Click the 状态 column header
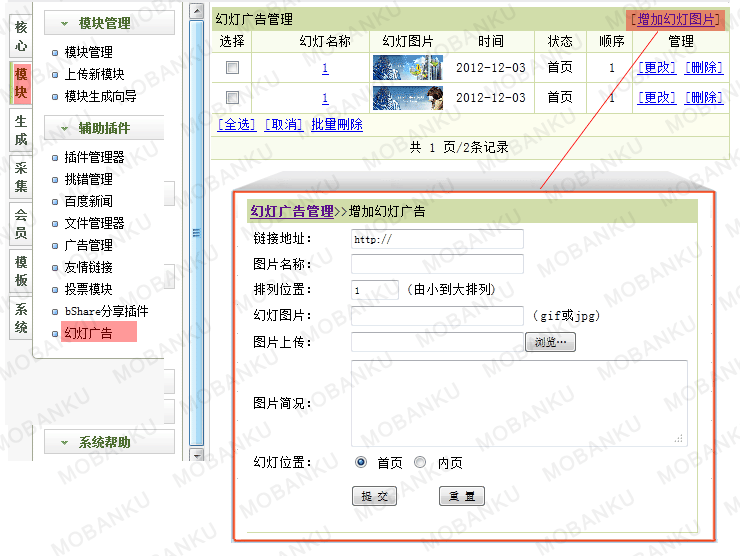The height and width of the screenshot is (556, 740). [x=560, y=42]
